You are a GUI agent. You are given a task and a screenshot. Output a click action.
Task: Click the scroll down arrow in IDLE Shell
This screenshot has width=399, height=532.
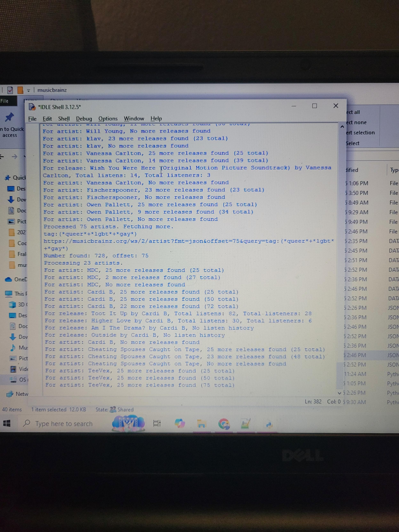coord(339,393)
